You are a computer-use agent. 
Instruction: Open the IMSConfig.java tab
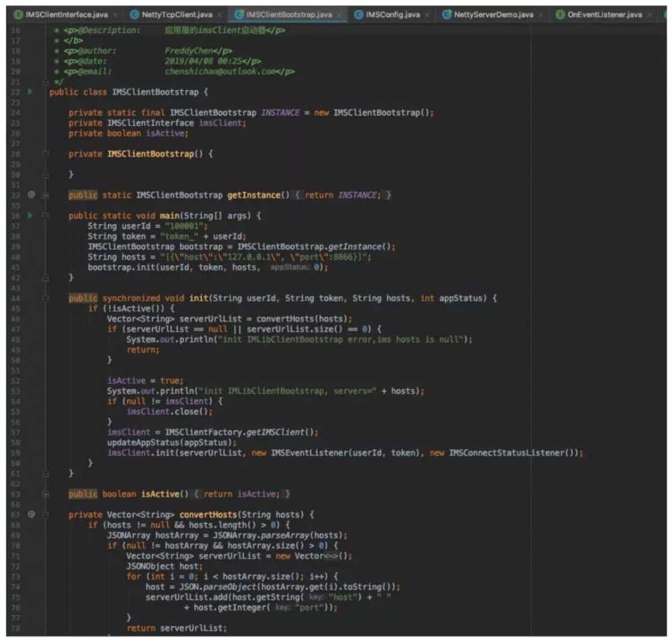392,15
